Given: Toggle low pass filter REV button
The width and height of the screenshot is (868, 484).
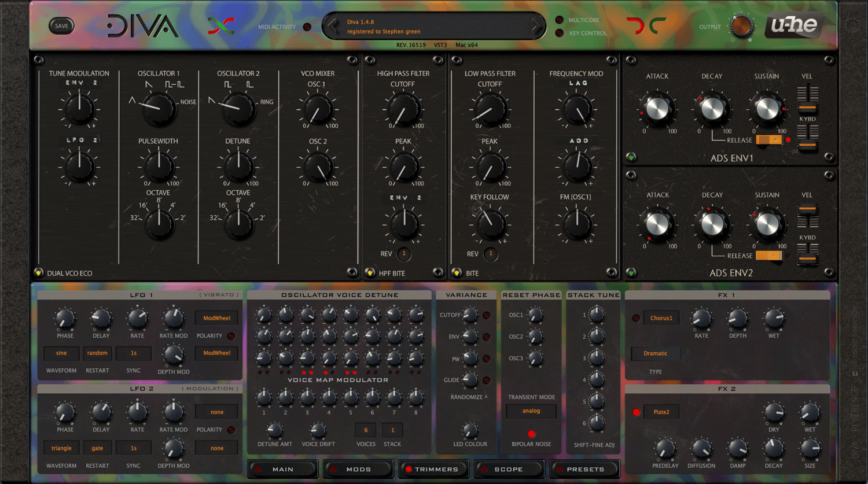Looking at the screenshot, I should coord(491,253).
